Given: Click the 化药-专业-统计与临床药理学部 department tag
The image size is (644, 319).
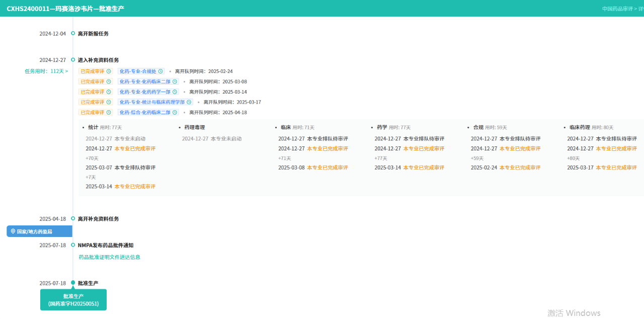Looking at the screenshot, I should pyautogui.click(x=151, y=102).
